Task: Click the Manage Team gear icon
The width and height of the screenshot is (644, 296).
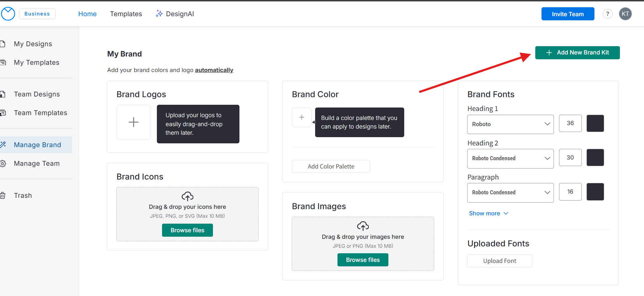Action: click(3, 163)
